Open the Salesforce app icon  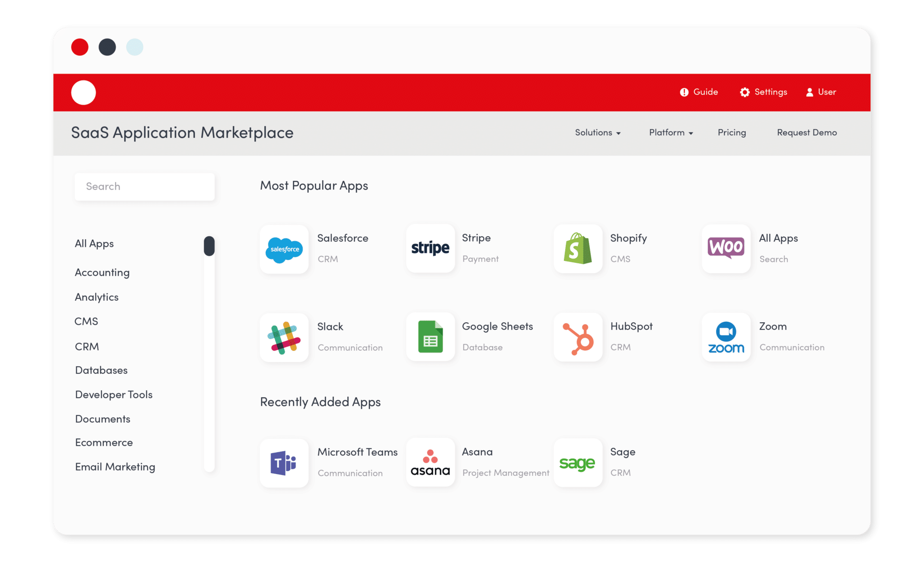pos(284,249)
